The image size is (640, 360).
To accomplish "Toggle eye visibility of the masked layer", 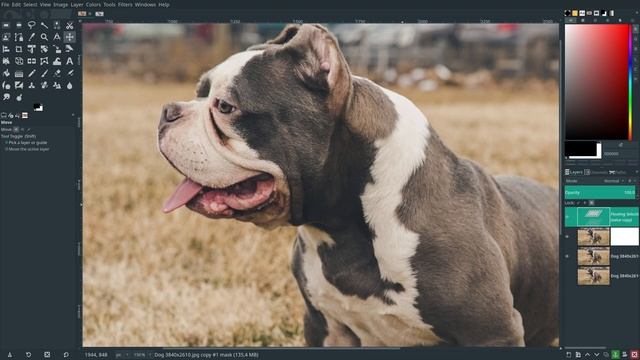I will coord(567,237).
